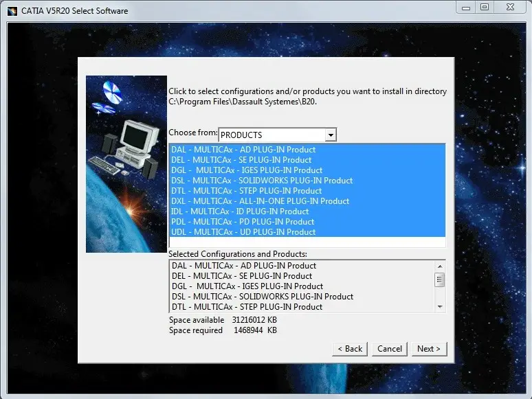The image size is (532, 399).
Task: Select DXL - MULTICAx - ALL-IN-ONE PLUG-IN Product
Action: (x=307, y=201)
